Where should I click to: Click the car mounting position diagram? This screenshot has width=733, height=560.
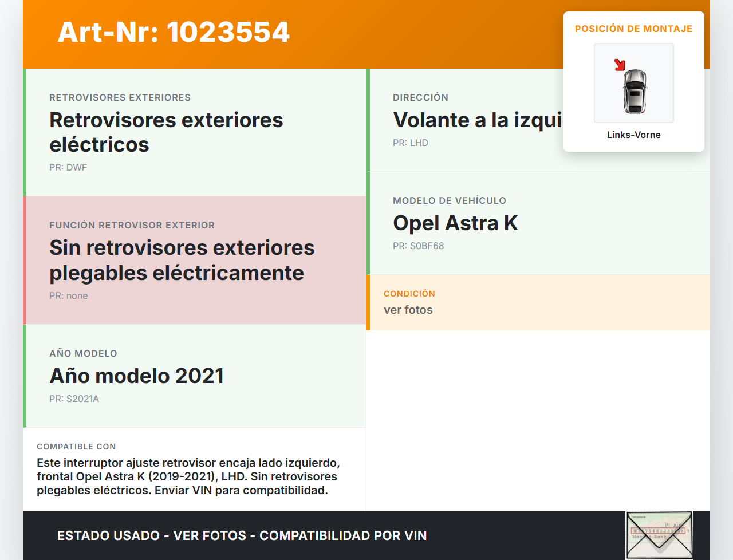point(634,83)
